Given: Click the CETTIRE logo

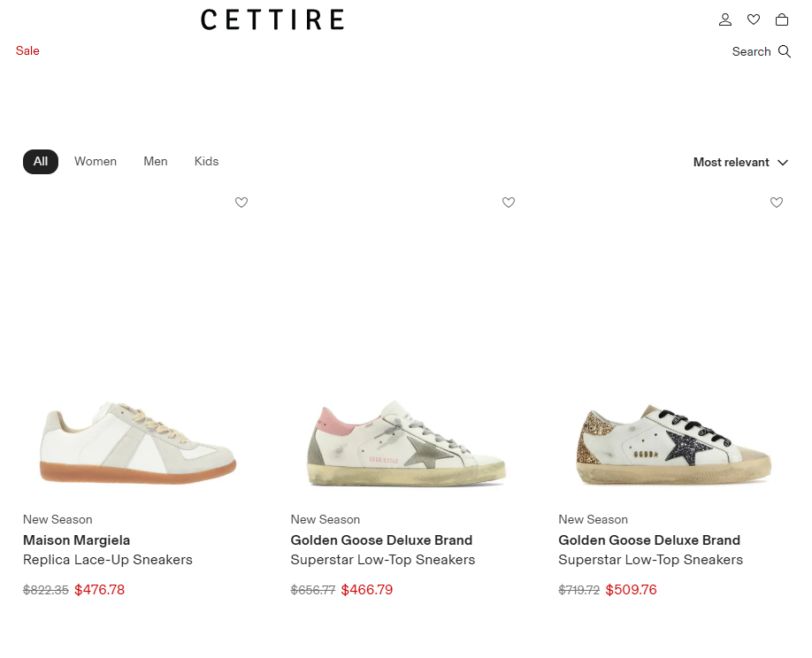Looking at the screenshot, I should click(272, 19).
